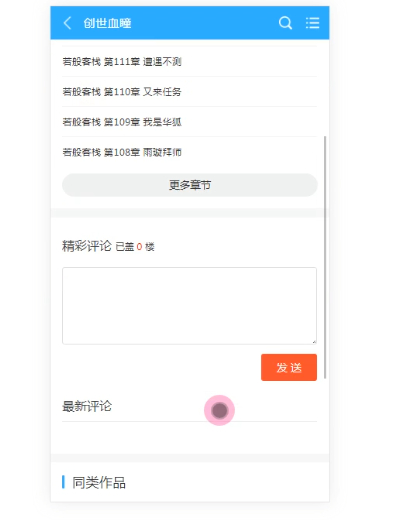
Task: Click the 已盖 label beside comment count
Action: click(x=125, y=247)
